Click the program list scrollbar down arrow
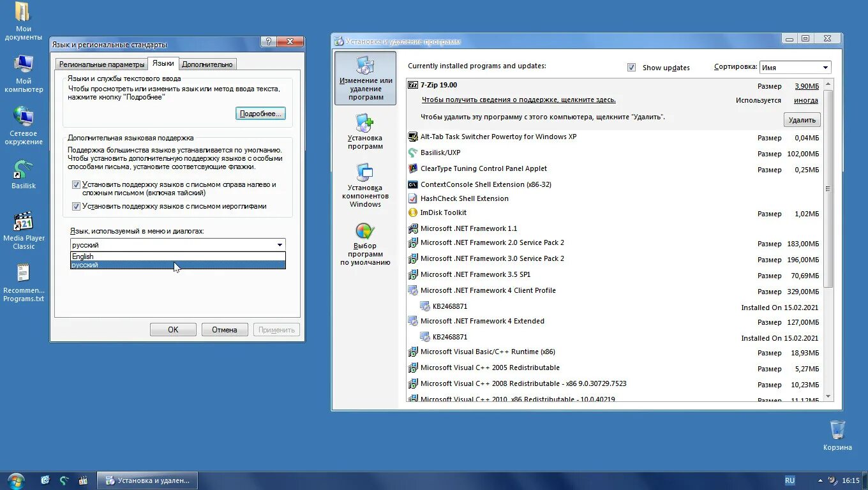 coord(828,397)
